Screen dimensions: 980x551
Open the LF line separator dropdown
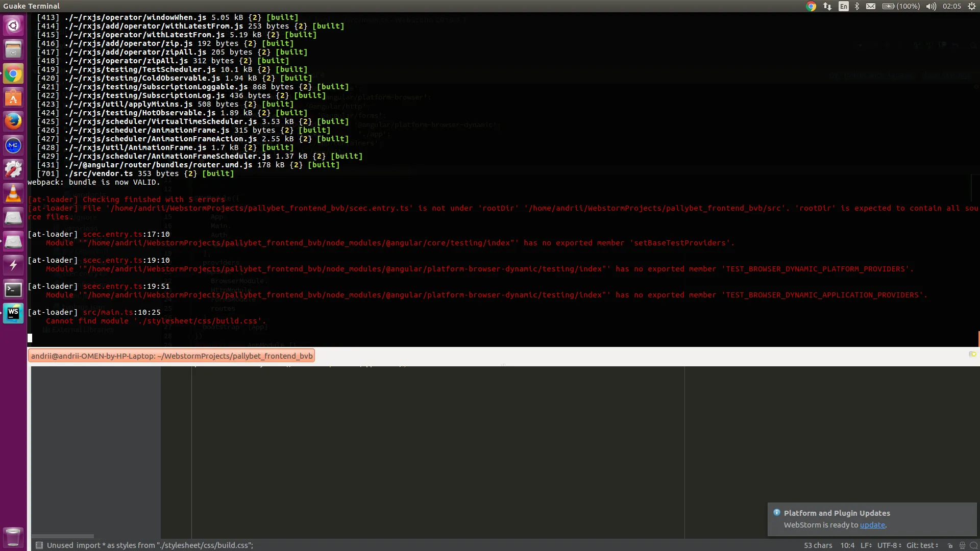pyautogui.click(x=866, y=545)
